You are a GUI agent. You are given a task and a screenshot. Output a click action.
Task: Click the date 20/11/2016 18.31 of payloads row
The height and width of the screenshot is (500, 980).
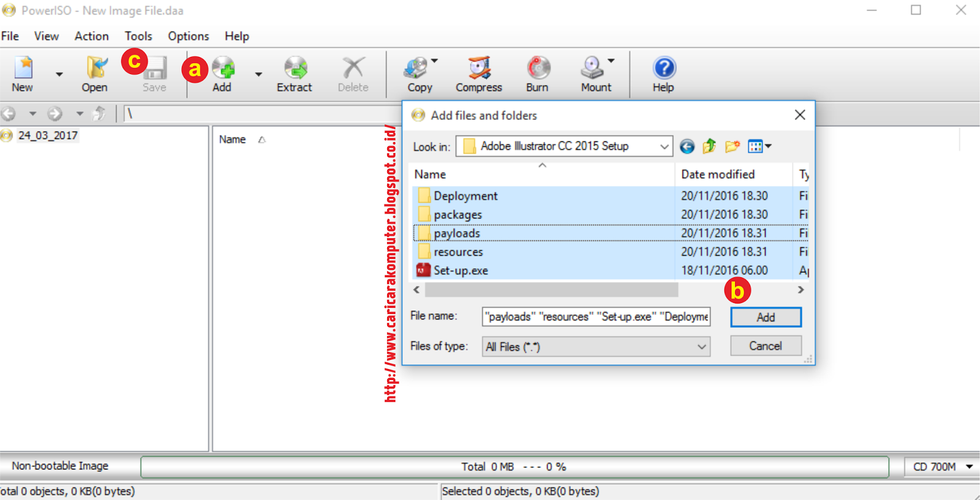pos(724,233)
